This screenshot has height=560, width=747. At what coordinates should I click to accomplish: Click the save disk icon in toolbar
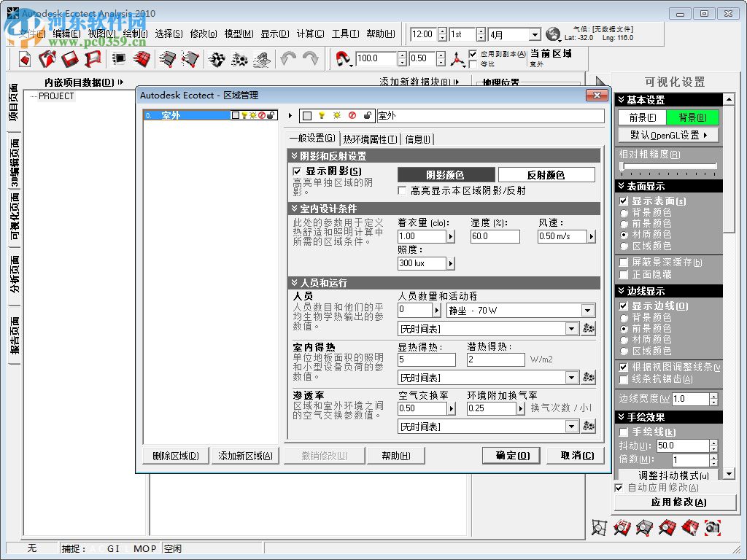point(70,59)
